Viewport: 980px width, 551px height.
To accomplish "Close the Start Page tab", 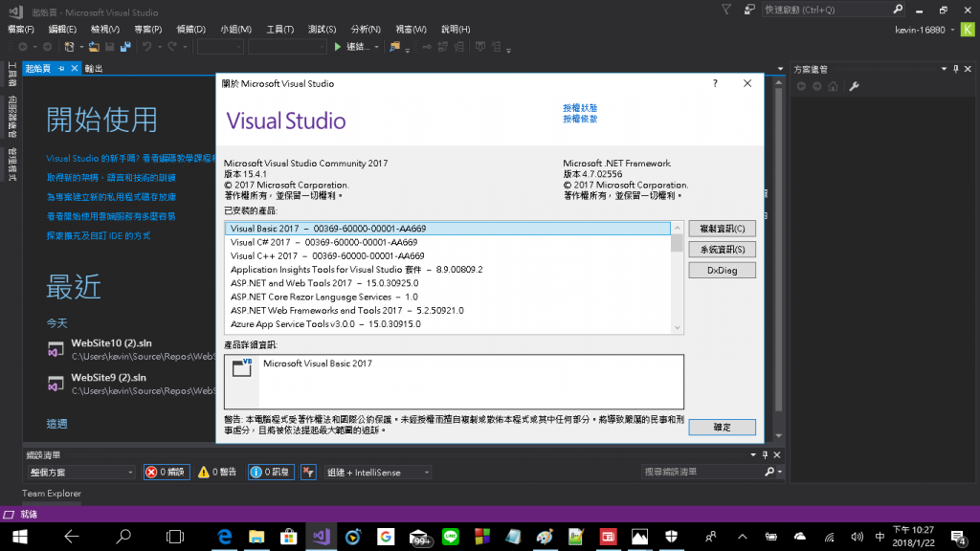I will click(x=74, y=68).
